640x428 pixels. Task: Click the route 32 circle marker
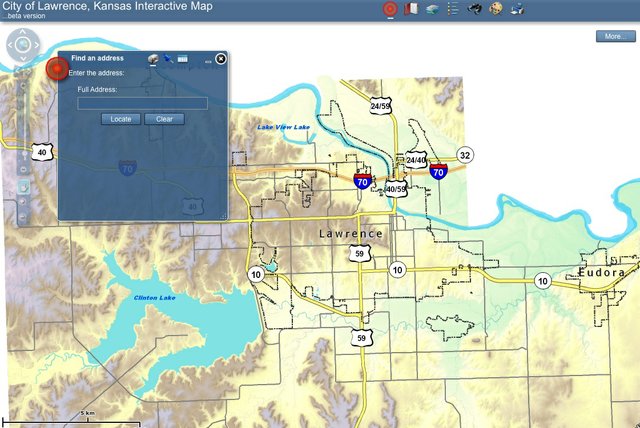[x=465, y=155]
